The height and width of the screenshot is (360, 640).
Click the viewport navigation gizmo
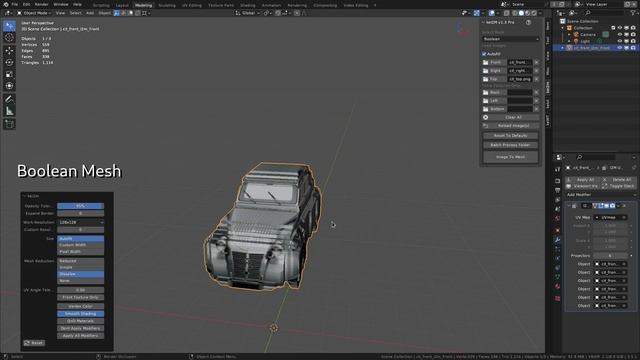click(x=462, y=29)
